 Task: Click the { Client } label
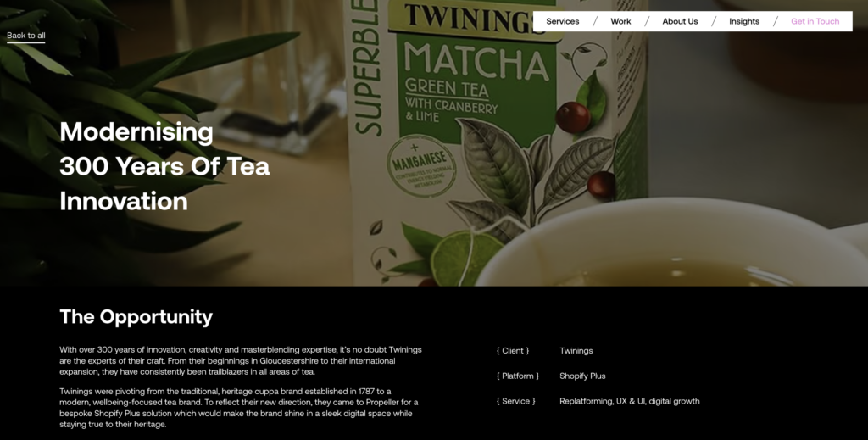pos(513,351)
